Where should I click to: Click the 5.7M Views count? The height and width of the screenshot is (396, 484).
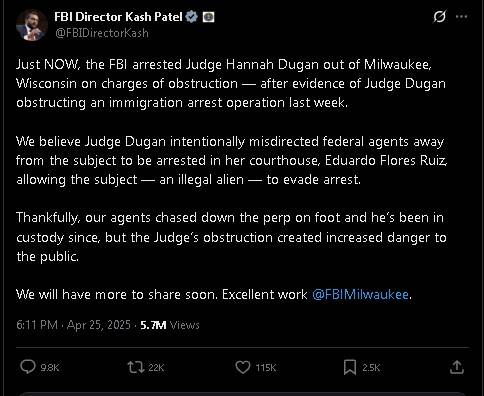pyautogui.click(x=170, y=325)
